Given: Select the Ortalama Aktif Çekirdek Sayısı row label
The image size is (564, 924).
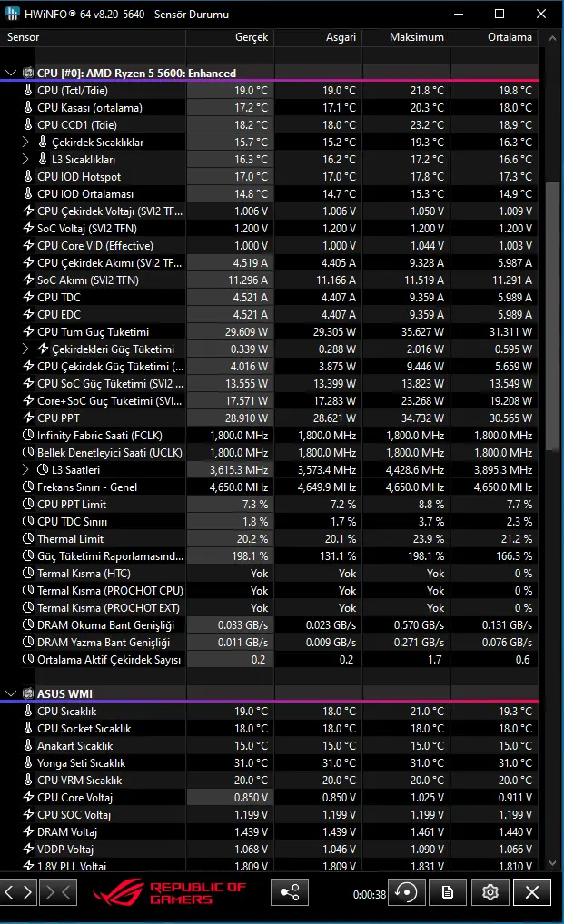Looking at the screenshot, I should tap(109, 659).
